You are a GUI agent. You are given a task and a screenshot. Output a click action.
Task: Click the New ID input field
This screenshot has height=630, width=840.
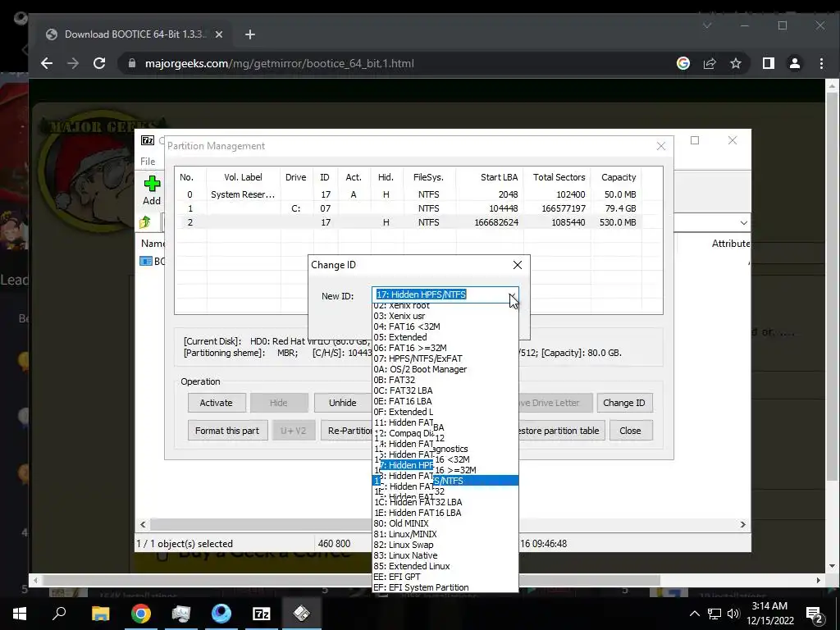tap(440, 294)
